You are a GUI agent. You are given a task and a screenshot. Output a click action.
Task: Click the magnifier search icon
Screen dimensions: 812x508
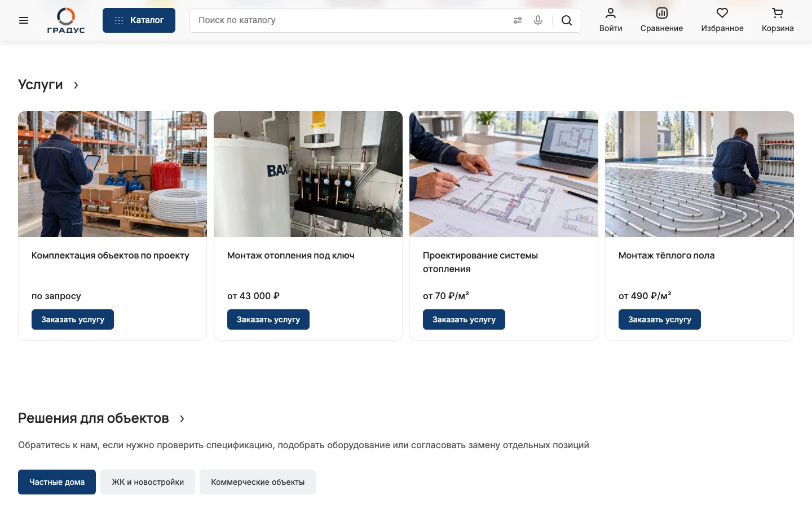(567, 20)
